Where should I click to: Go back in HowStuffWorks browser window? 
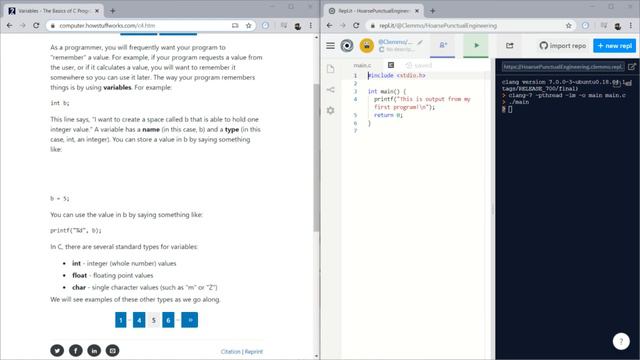[9, 25]
